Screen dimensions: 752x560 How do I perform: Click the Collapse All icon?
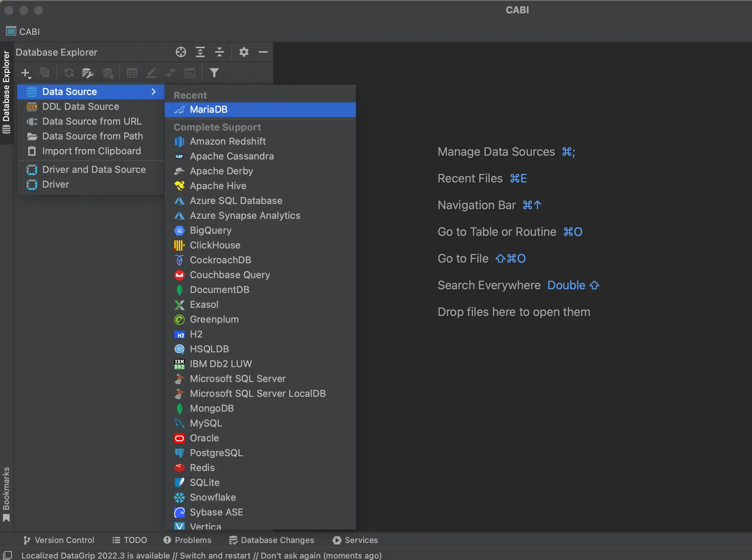(220, 52)
